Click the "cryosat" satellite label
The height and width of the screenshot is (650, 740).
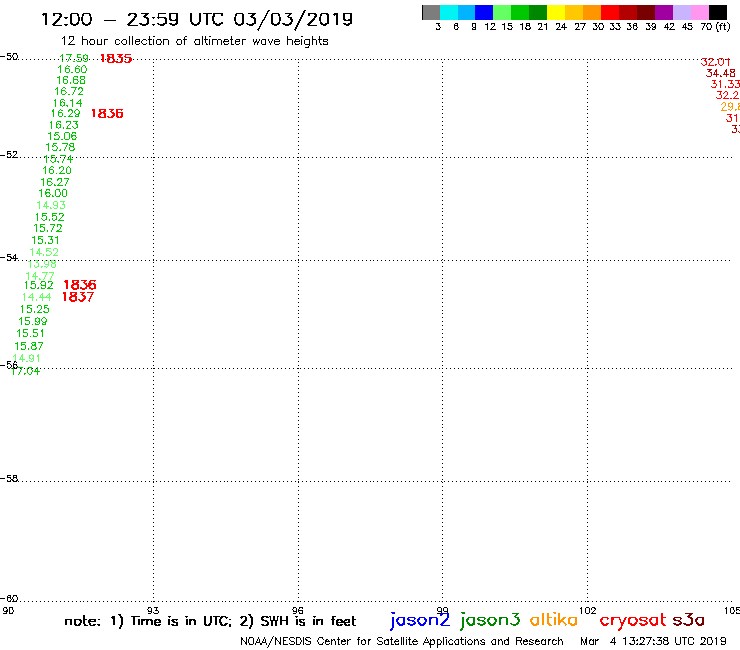(633, 621)
